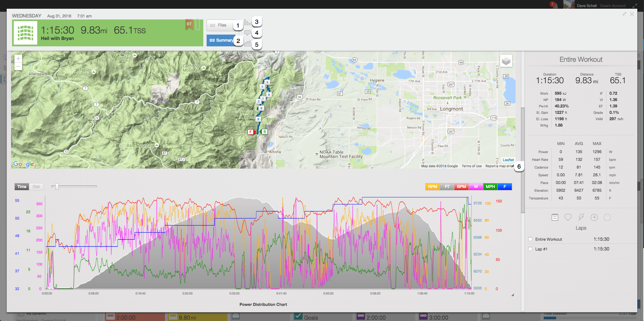
Task: Select the heart rate zones icon
Action: pyautogui.click(x=568, y=217)
